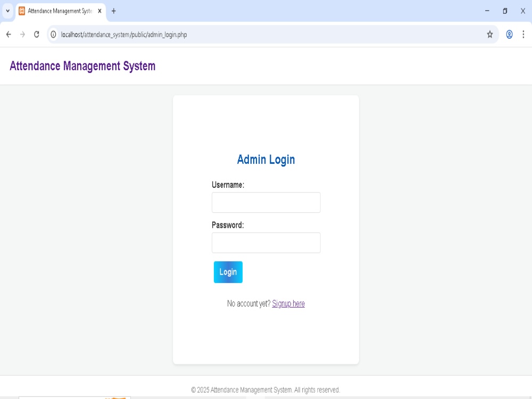Screen dimensions: 532x399
Task: Click the Username input field
Action: coord(266,203)
